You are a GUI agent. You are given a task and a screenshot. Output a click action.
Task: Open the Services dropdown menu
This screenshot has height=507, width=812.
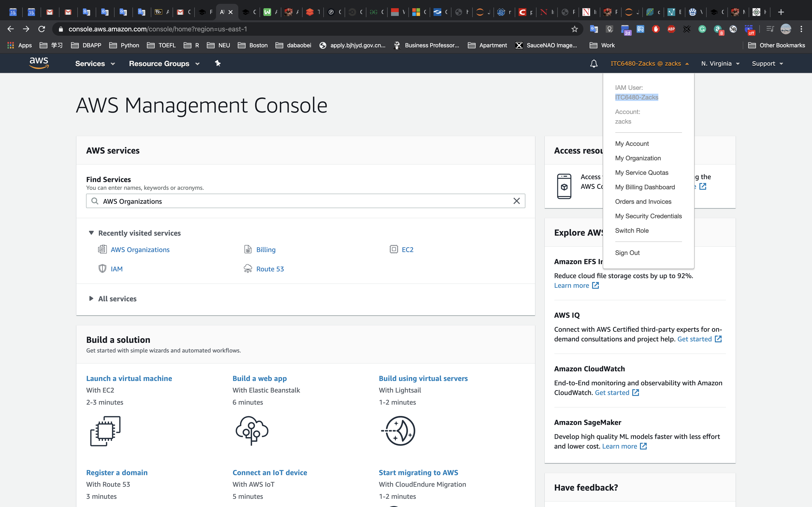(x=95, y=64)
